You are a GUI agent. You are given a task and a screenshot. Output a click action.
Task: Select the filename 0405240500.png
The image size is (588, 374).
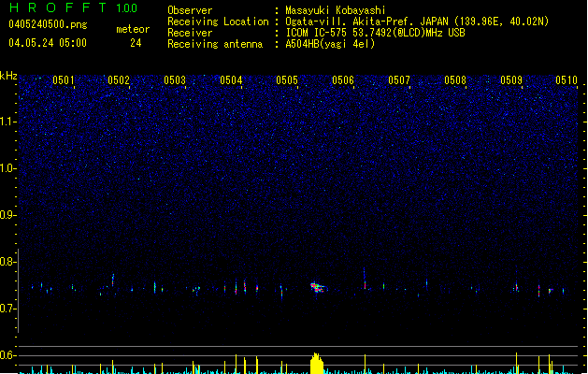[48, 24]
